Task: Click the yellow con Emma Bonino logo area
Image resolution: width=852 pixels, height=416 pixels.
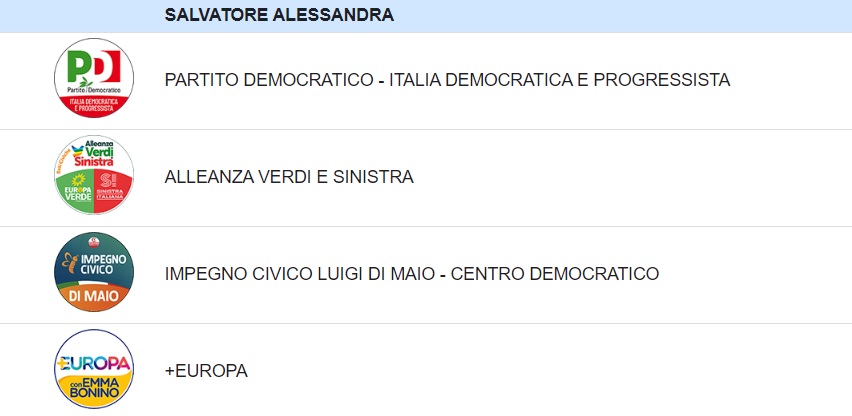Action: click(x=94, y=388)
